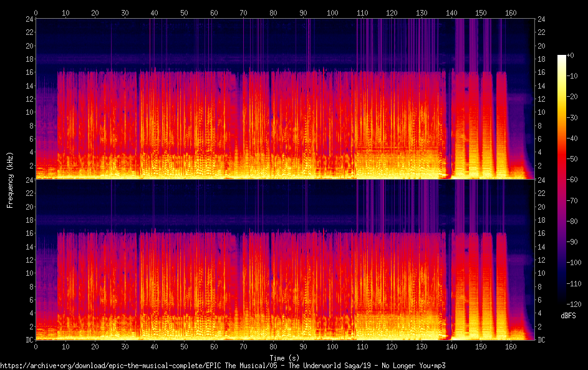Click the dark bottom end of the color scale bar
This screenshot has width=588, height=370.
coord(562,301)
